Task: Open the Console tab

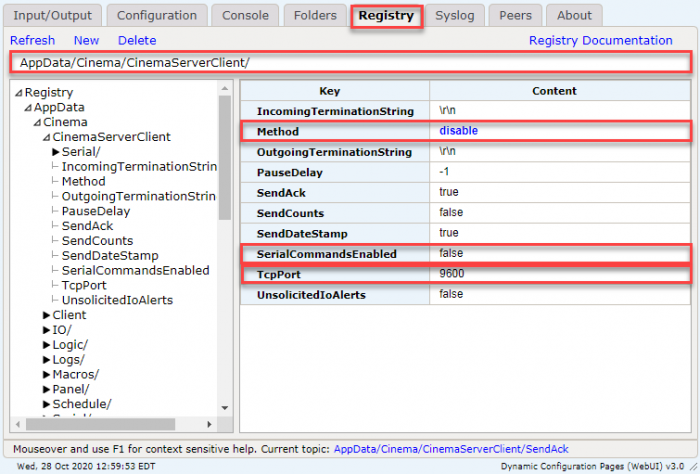Action: [x=245, y=16]
